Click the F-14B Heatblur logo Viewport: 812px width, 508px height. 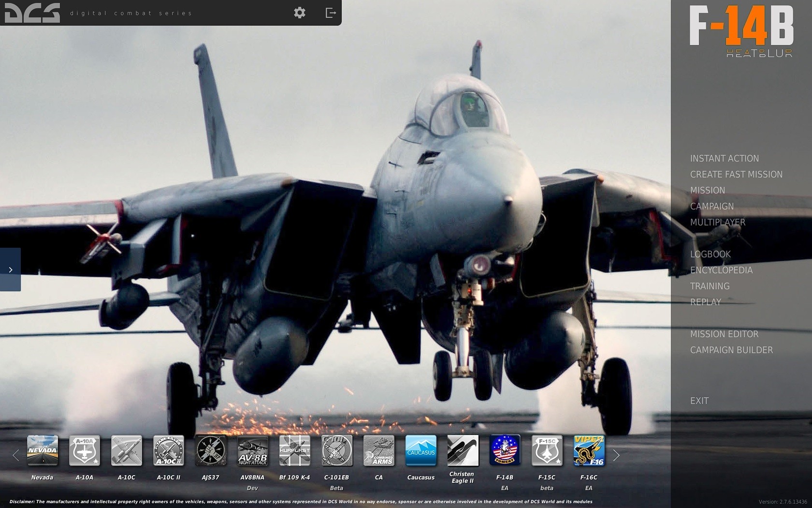tap(741, 31)
